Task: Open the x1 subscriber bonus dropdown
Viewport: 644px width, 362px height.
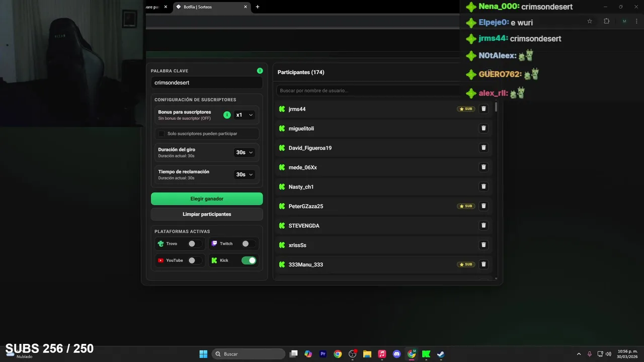Action: coord(245,115)
